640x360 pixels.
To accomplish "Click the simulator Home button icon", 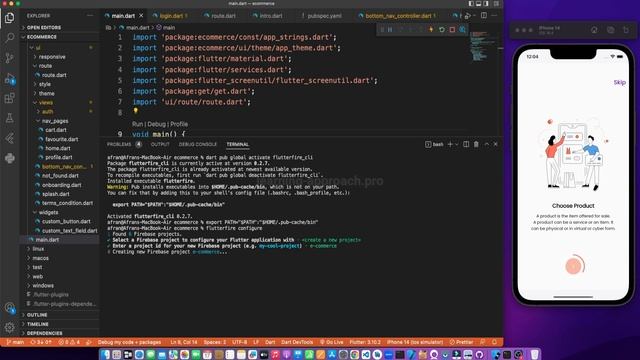I will pos(594,30).
